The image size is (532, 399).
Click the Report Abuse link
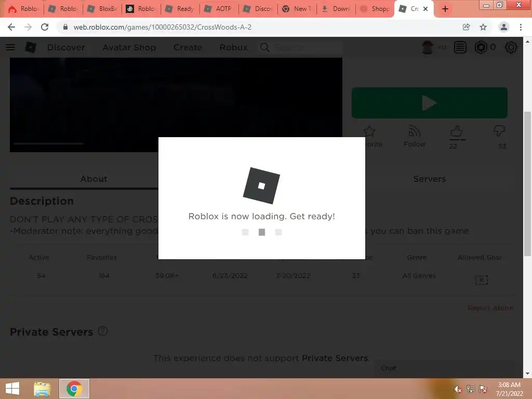[490, 308]
